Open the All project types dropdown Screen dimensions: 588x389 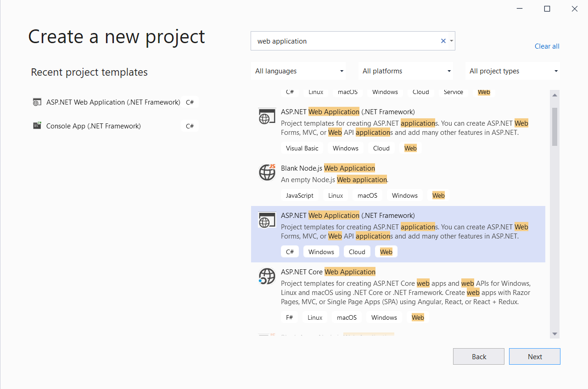(513, 71)
